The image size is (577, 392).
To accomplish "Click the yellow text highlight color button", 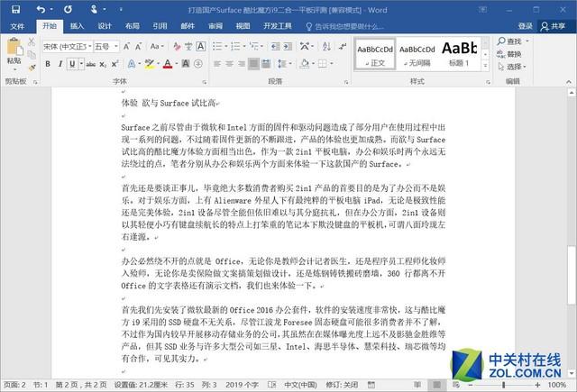I will point(150,64).
